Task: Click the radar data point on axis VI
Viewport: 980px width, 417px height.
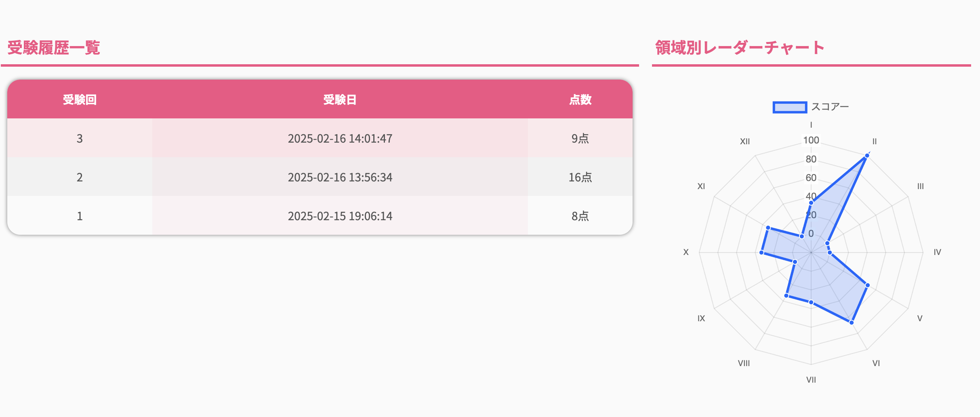Action: 852,322
